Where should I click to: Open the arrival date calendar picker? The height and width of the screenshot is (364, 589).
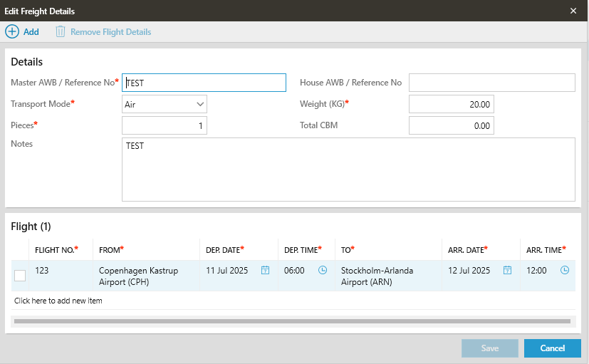[x=507, y=271]
